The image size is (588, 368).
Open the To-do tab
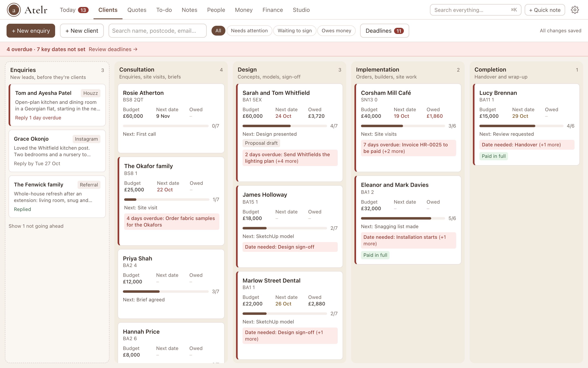tap(164, 10)
